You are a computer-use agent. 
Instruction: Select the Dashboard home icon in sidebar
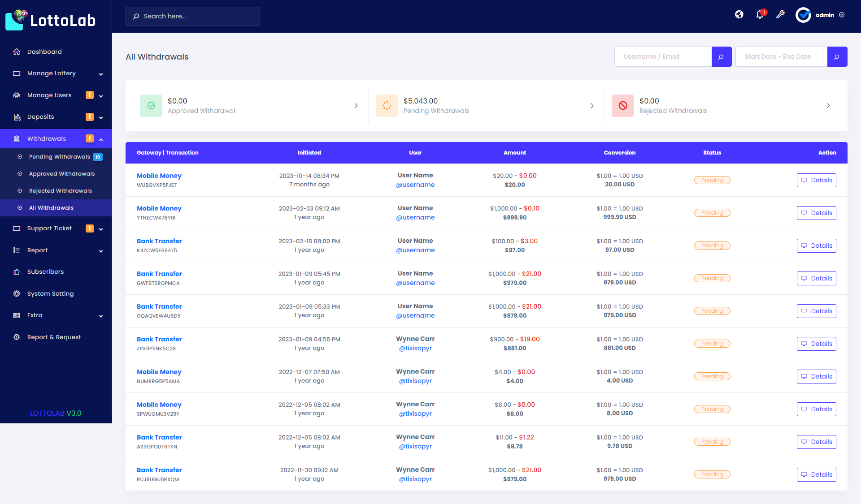(17, 52)
